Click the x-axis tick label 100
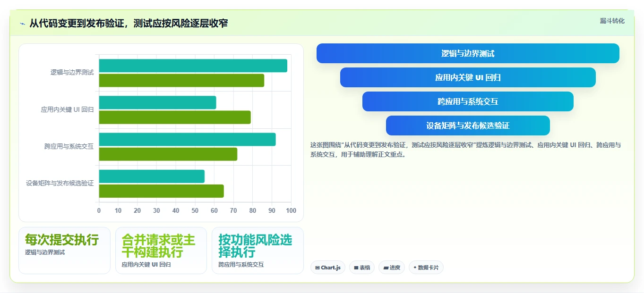This screenshot has width=644, height=293. 291,210
